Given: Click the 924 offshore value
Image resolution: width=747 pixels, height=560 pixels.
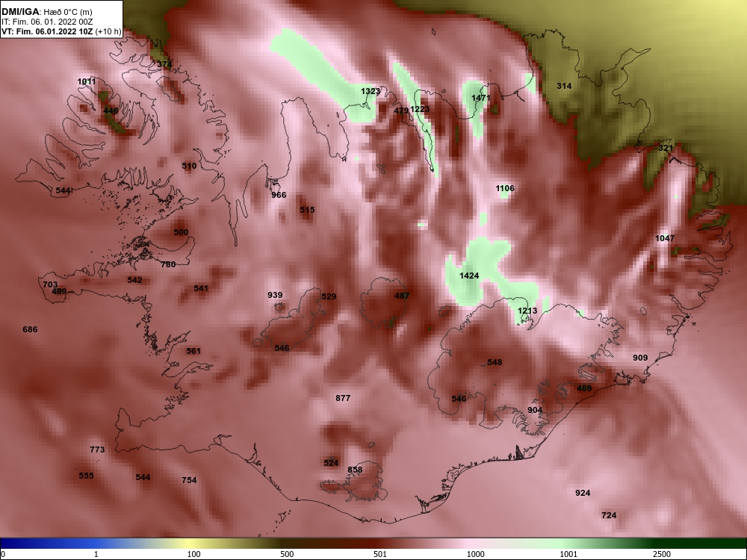Looking at the screenshot, I should pyautogui.click(x=583, y=493).
